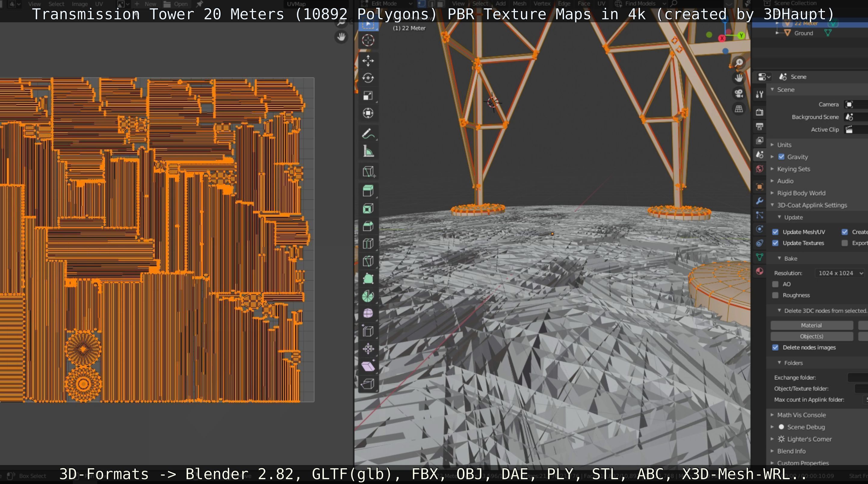
Task: Select the Rip Region tool
Action: coord(368,384)
